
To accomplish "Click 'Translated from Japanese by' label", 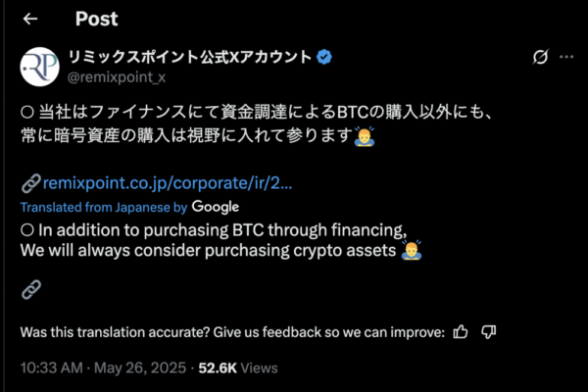I will [x=104, y=208].
